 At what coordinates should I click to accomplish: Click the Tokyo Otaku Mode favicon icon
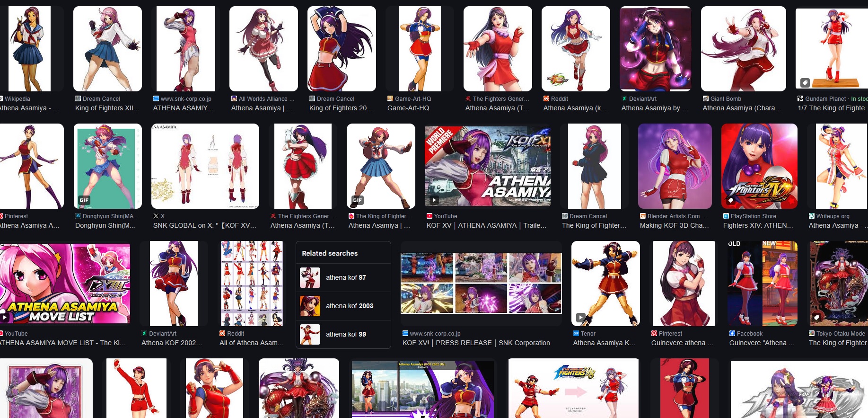(x=812, y=333)
